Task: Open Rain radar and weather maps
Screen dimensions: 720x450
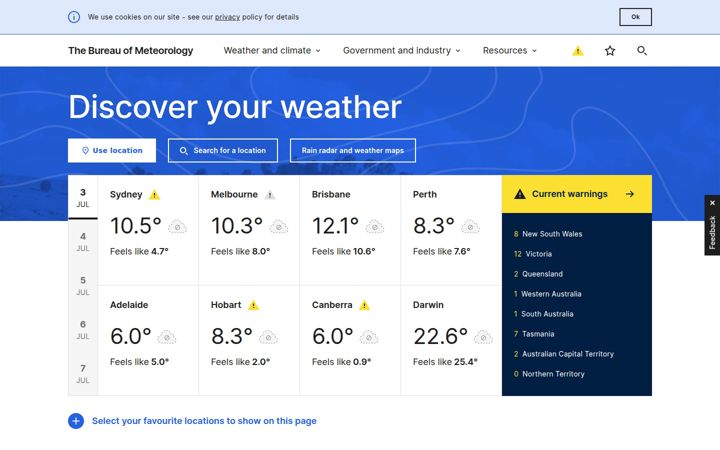Action: coord(353,150)
